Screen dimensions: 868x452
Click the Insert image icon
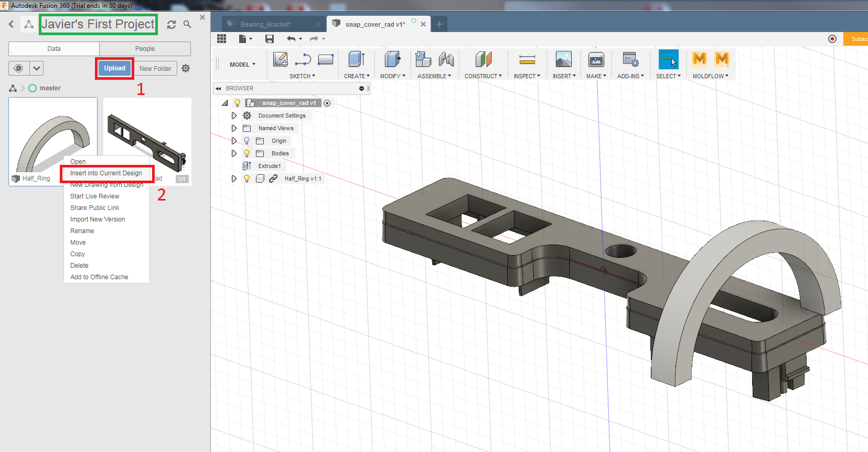pyautogui.click(x=564, y=59)
